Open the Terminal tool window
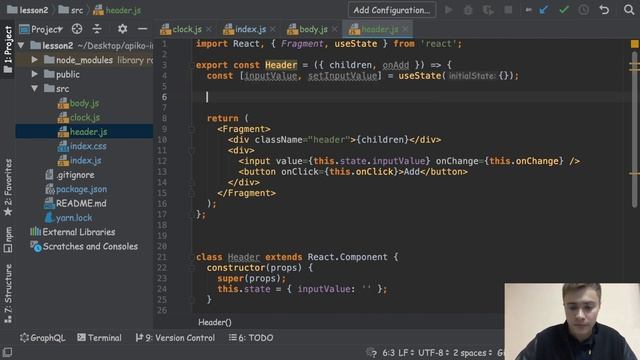 click(x=100, y=338)
